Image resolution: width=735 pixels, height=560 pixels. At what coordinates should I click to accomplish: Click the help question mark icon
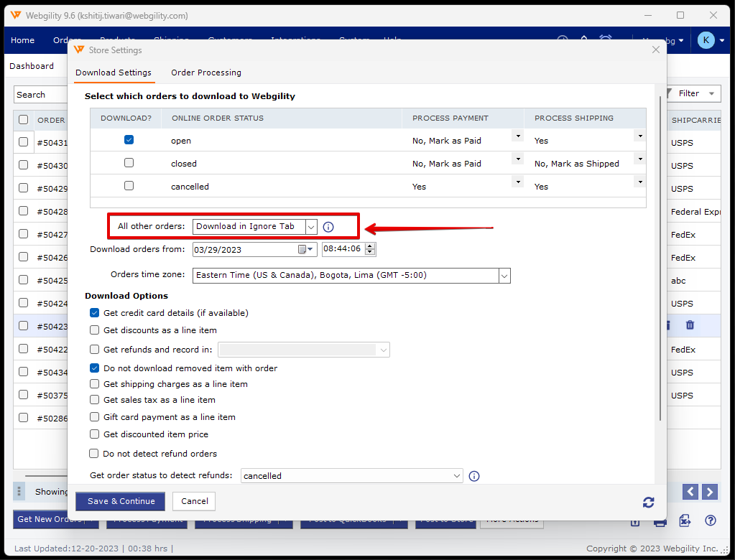click(710, 521)
